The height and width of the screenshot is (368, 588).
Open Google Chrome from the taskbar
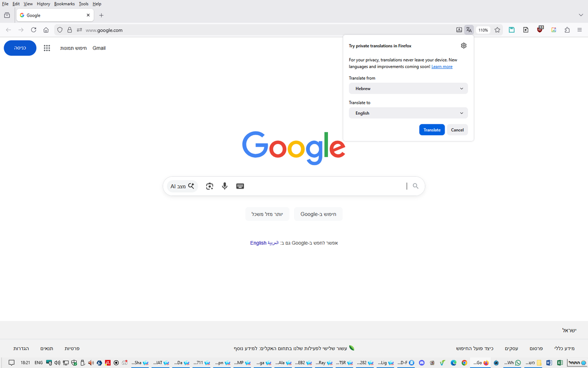464,362
